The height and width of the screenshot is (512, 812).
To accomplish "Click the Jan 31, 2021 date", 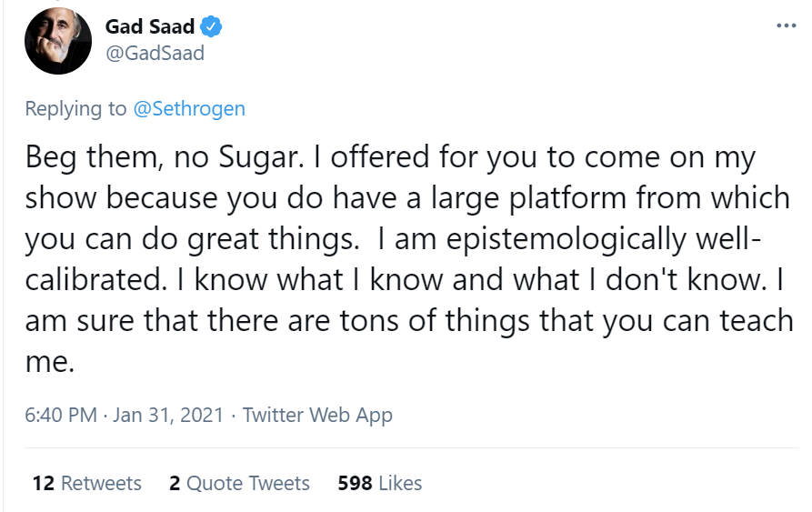I will (167, 416).
